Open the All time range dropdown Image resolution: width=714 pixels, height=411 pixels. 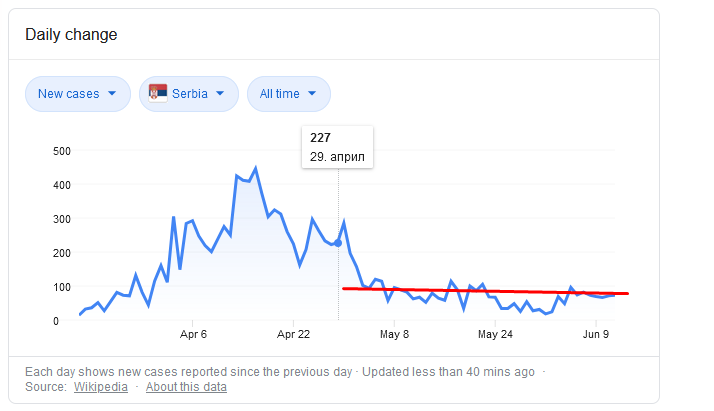click(x=289, y=94)
